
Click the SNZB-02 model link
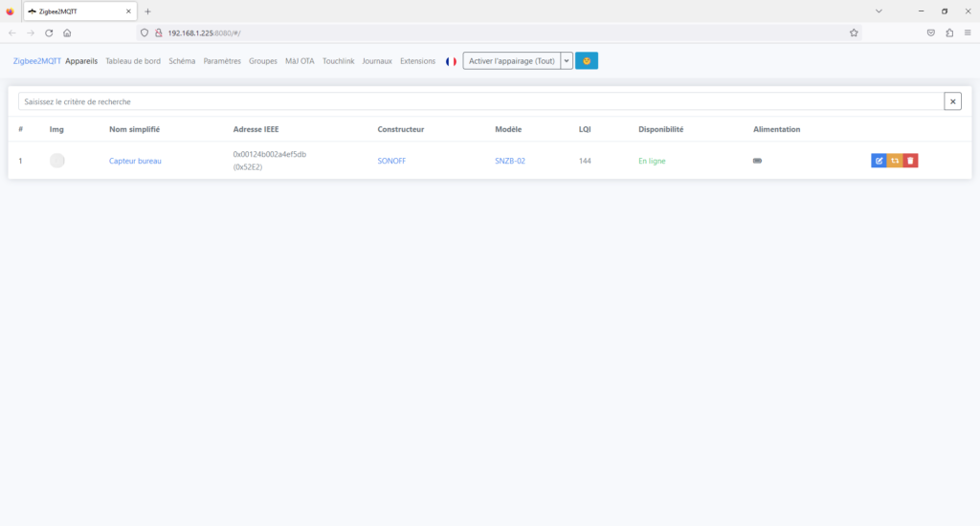coord(510,161)
